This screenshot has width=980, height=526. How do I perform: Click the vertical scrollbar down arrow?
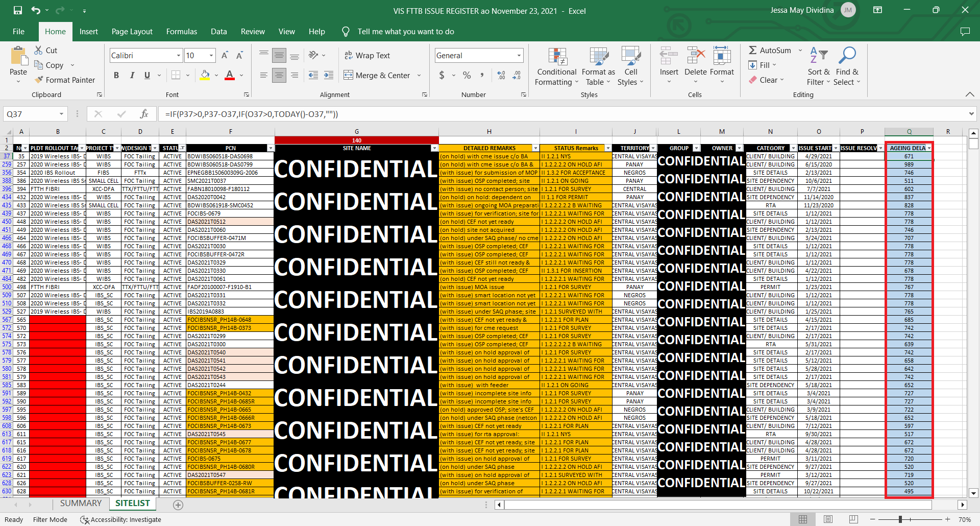(x=973, y=493)
